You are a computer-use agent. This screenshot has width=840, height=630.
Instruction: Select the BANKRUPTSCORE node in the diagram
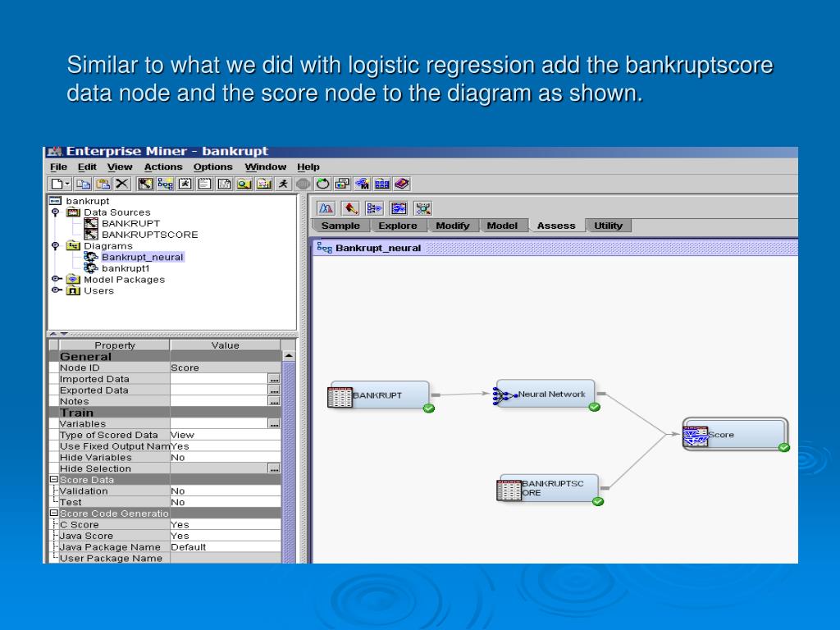548,489
